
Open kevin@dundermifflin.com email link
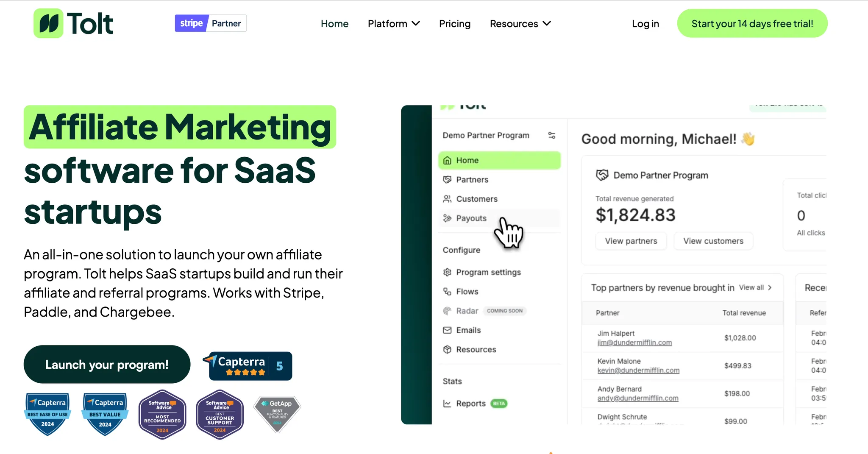click(x=638, y=370)
